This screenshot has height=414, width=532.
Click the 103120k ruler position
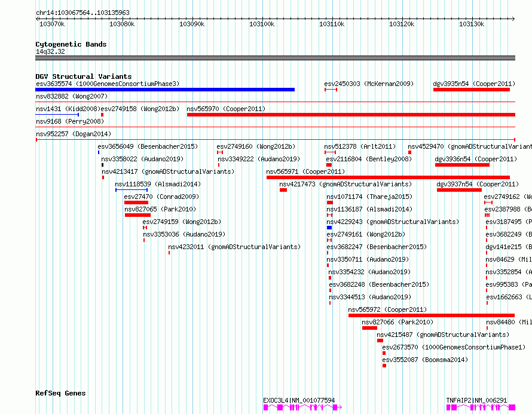(402, 24)
